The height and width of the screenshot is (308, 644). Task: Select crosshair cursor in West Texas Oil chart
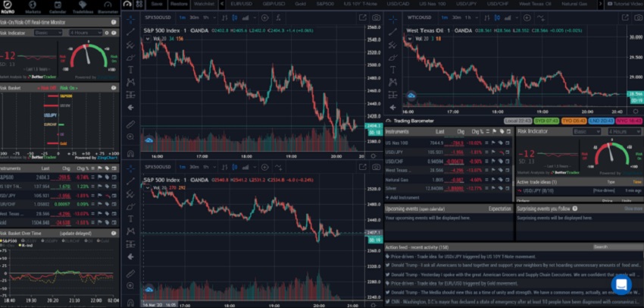(393, 19)
